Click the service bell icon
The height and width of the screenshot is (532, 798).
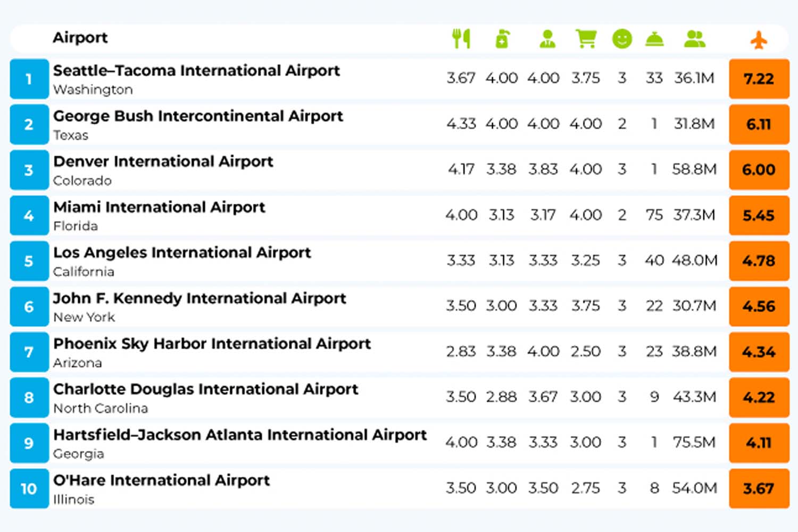click(x=654, y=39)
